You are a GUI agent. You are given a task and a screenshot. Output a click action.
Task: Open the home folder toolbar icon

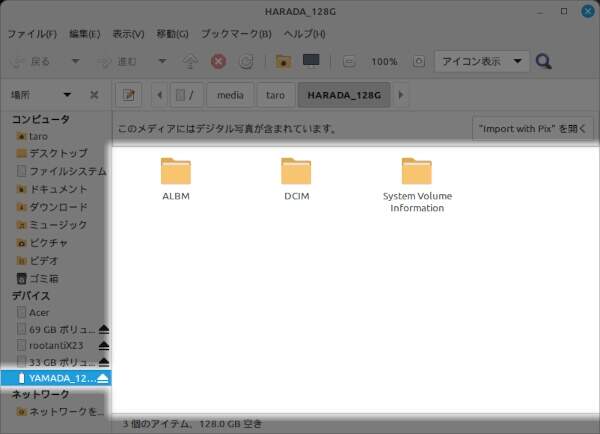pos(284,61)
